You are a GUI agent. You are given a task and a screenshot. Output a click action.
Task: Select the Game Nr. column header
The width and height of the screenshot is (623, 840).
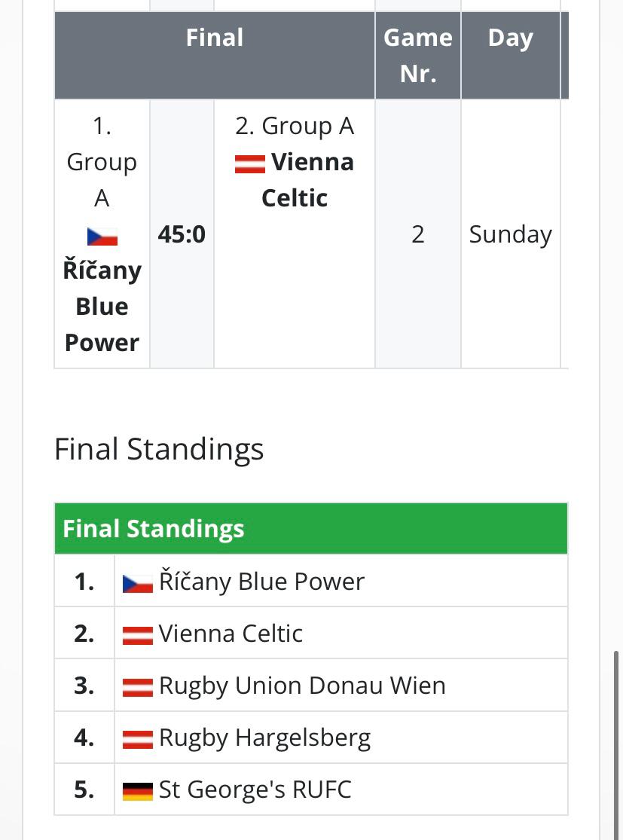(x=418, y=55)
